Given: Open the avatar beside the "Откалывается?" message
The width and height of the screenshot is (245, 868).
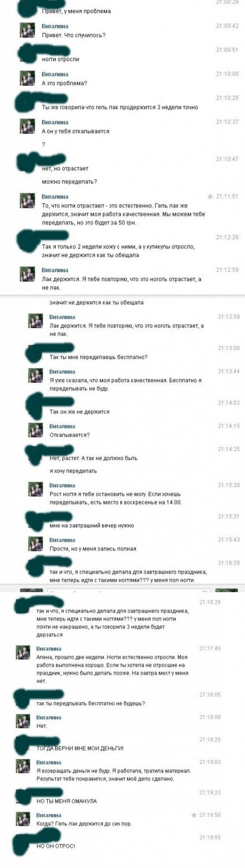Looking at the screenshot, I should [35, 430].
